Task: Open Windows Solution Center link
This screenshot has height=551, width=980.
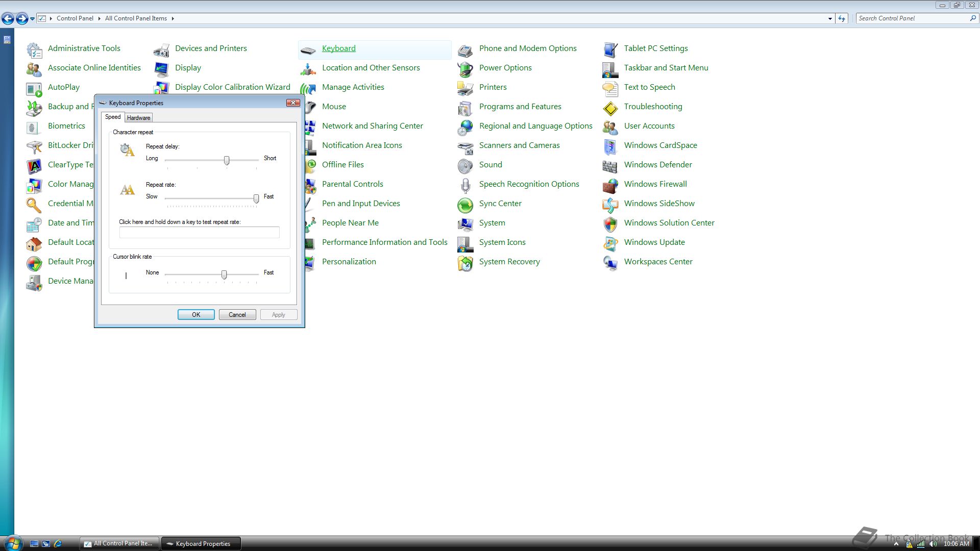Action: [669, 223]
